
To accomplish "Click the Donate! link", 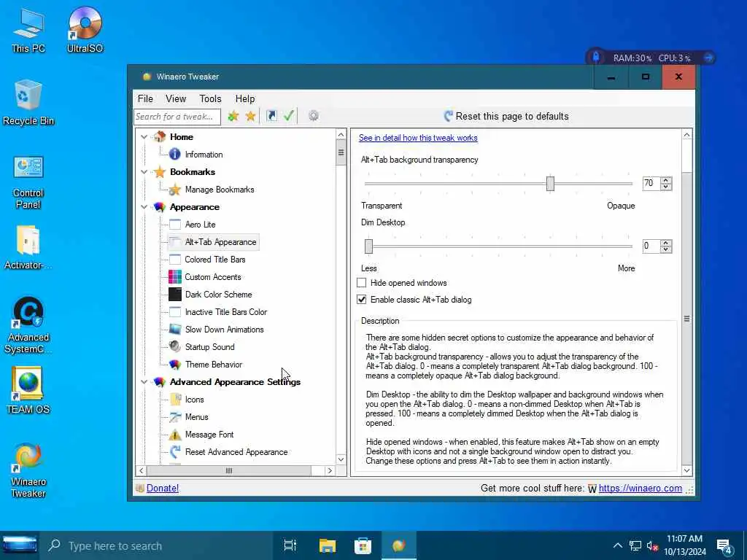I will (x=163, y=488).
